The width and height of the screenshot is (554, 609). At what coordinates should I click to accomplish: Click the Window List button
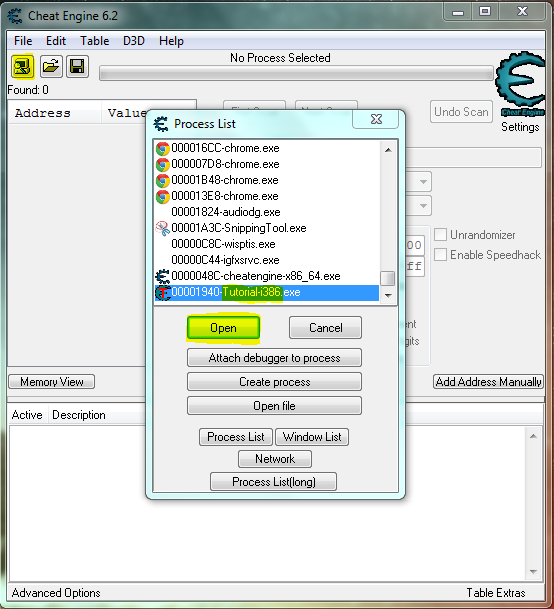[x=312, y=437]
